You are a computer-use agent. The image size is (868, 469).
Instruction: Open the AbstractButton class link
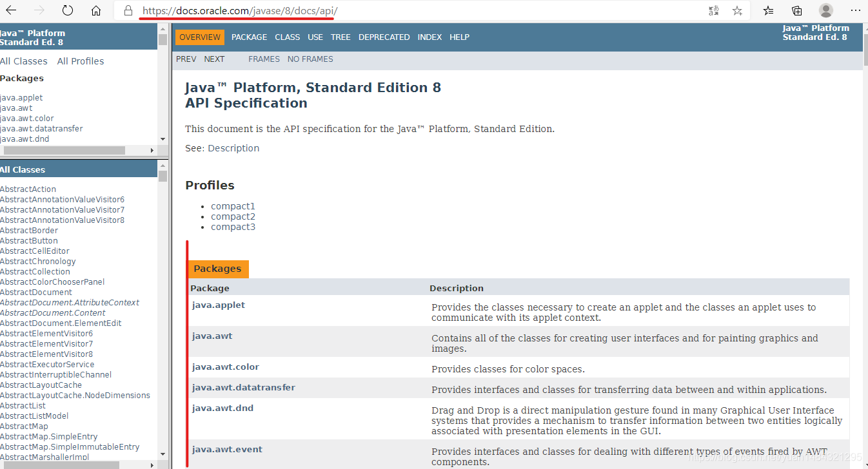(x=29, y=241)
